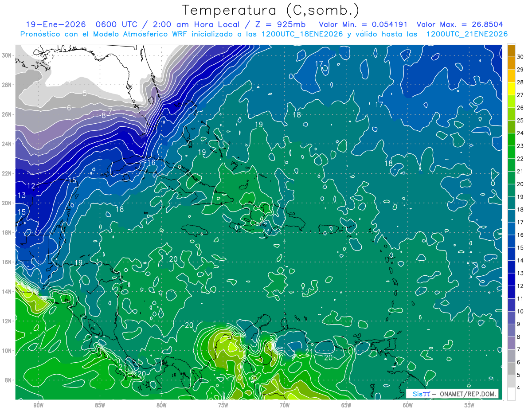The image size is (532, 411).
Task: Click the "28N" latitude axis label
Action: click(7, 85)
